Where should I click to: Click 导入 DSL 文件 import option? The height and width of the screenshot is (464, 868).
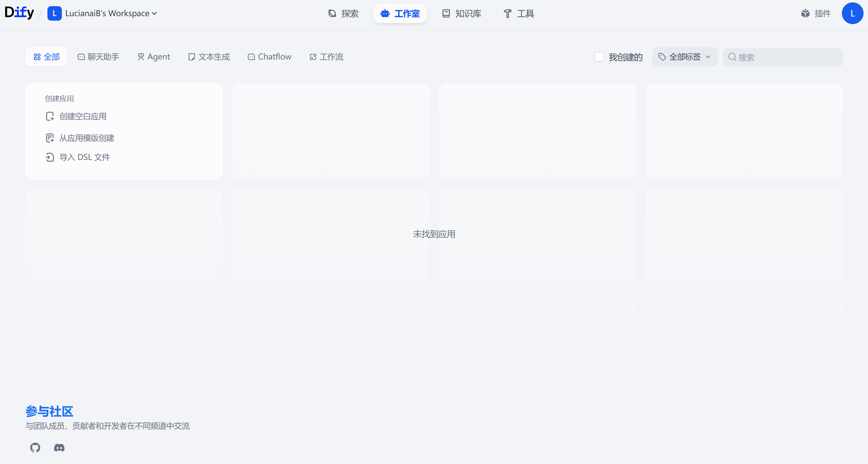click(x=84, y=157)
